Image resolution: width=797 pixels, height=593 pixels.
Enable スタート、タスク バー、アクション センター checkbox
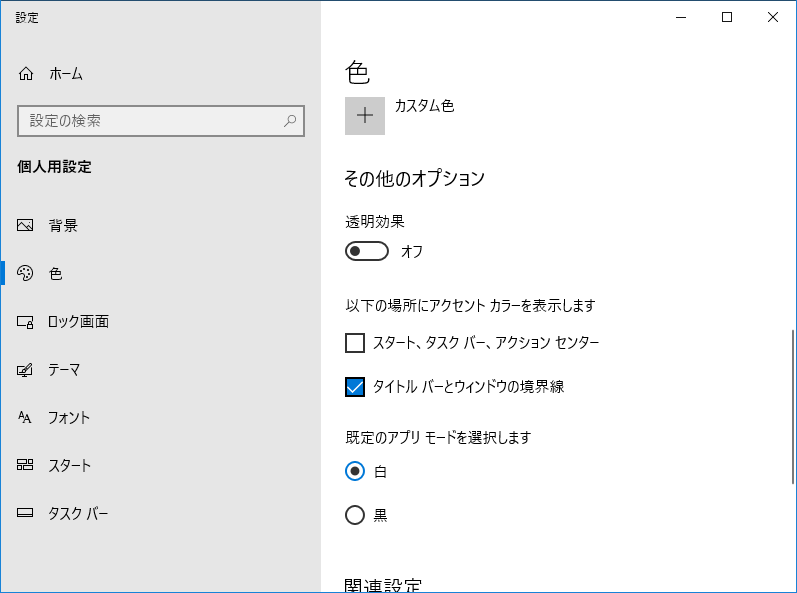[x=355, y=343]
